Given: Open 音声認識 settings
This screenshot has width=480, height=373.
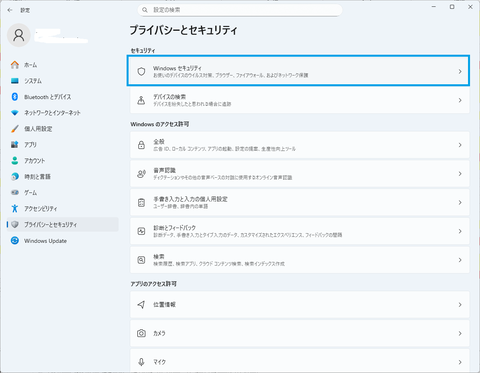Looking at the screenshot, I should (x=300, y=174).
